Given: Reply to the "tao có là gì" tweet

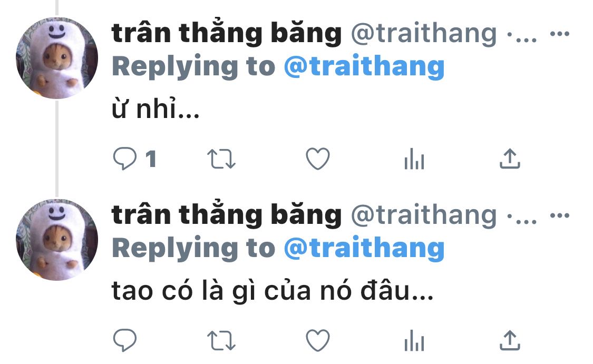Looking at the screenshot, I should point(125,340).
